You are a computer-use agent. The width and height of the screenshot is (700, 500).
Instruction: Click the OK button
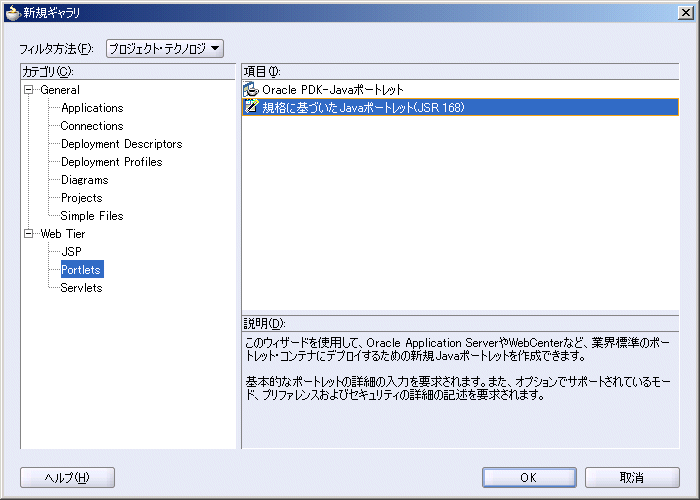point(529,478)
